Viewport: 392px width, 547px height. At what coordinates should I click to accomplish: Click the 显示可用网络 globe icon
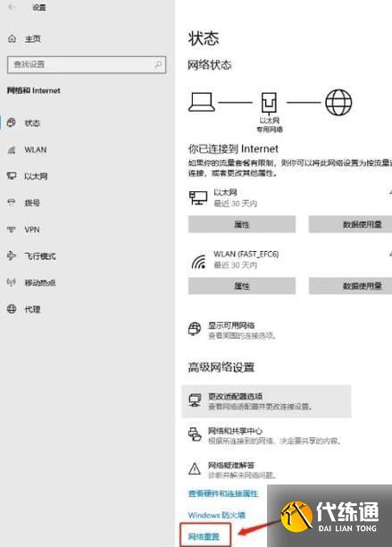195,329
